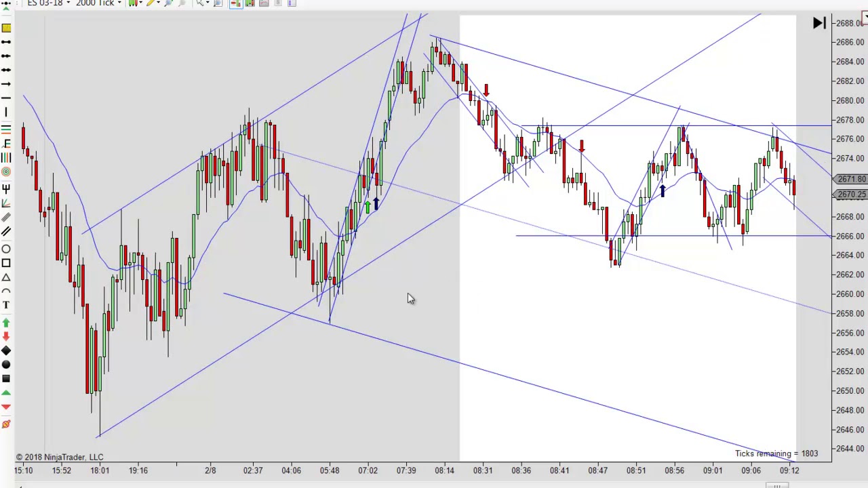Select the Regression Channel tool
The image size is (868, 488).
pos(5,217)
